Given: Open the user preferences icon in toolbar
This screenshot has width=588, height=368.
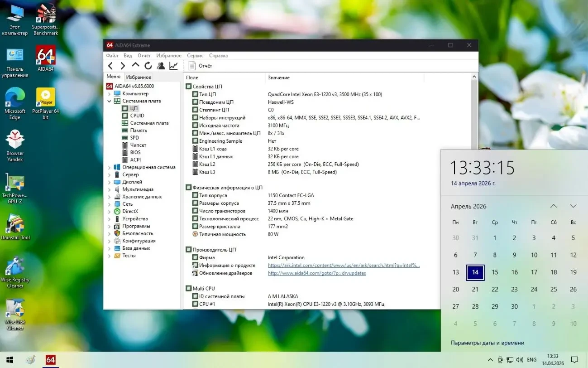Looking at the screenshot, I should click(x=161, y=65).
